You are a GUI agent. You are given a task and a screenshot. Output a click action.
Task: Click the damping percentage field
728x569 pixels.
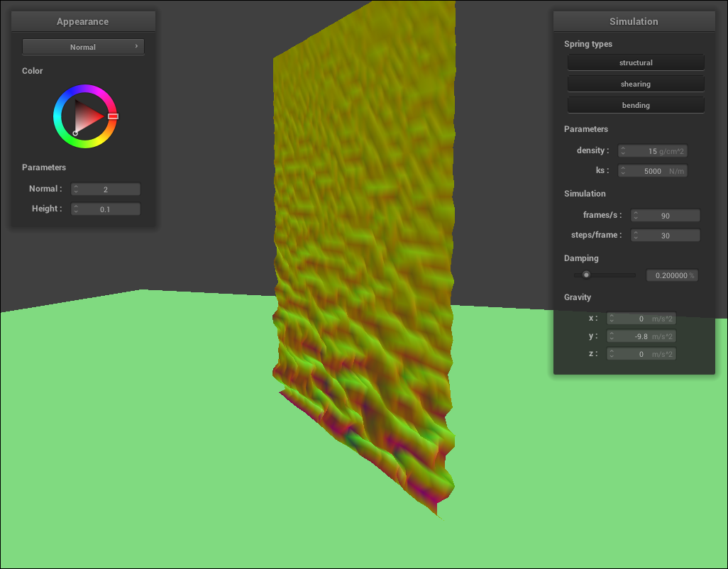pos(671,275)
